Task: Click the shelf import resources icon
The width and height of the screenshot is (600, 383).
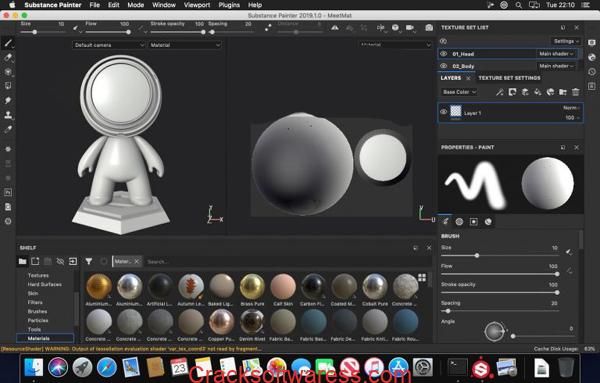Action: [x=73, y=261]
